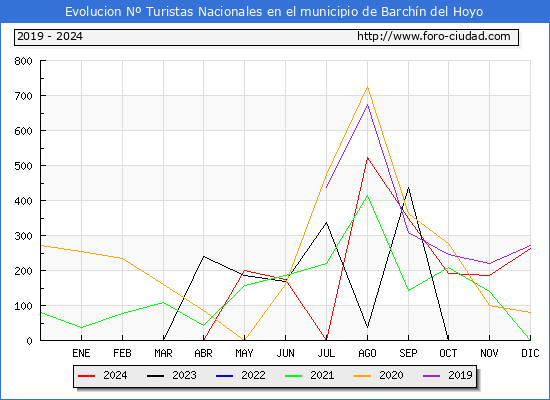This screenshot has width=550, height=400.
Task: Click the 700 value on the Y axis
Action: pos(24,96)
